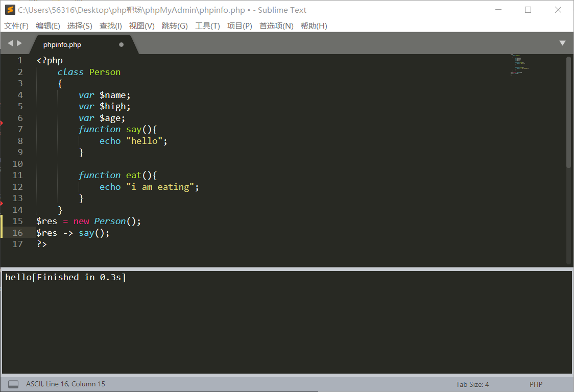This screenshot has width=574, height=392.
Task: Change PHP syntax in status bar
Action: coord(536,384)
